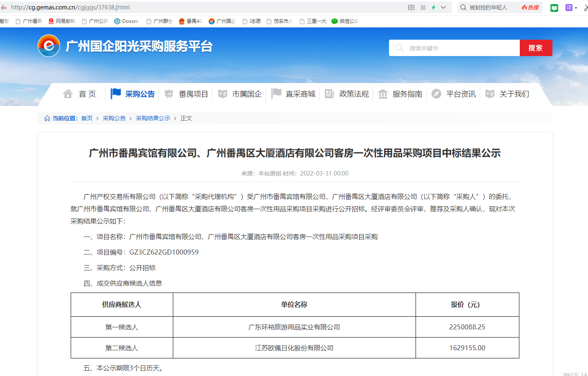Open the 番禺4G bookmark
Screen dimensions: 588x376
point(191,21)
